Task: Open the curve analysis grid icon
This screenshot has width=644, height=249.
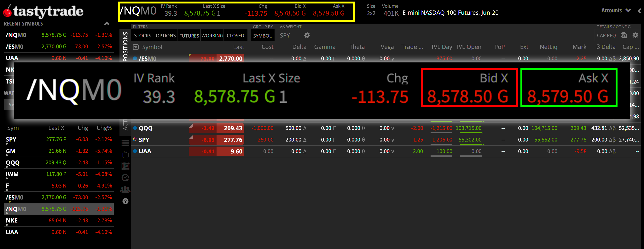Action: 125,166
